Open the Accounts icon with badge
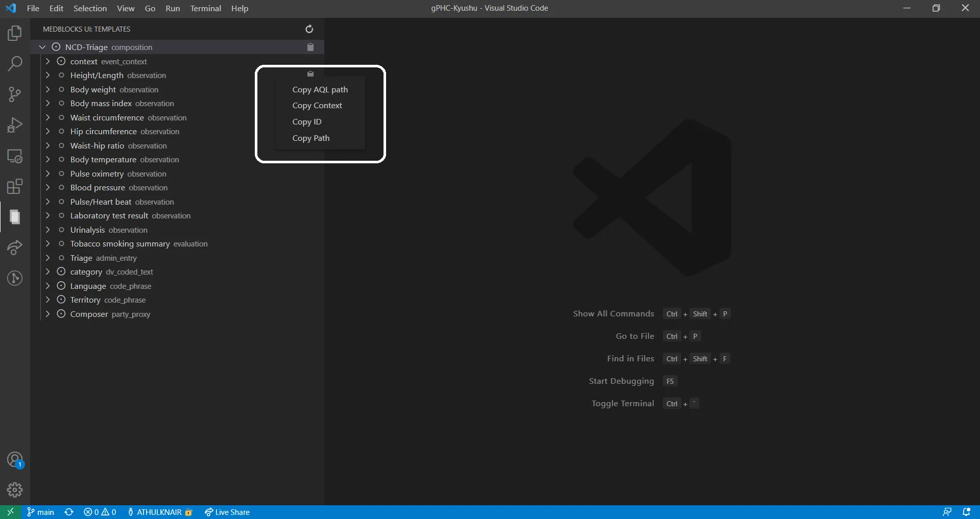Image resolution: width=980 pixels, height=519 pixels. [x=15, y=460]
